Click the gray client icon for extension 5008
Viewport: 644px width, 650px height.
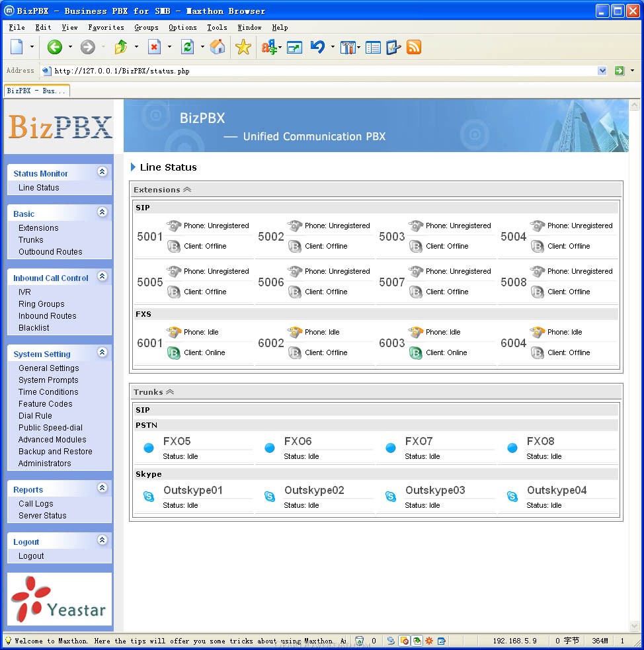pos(538,292)
